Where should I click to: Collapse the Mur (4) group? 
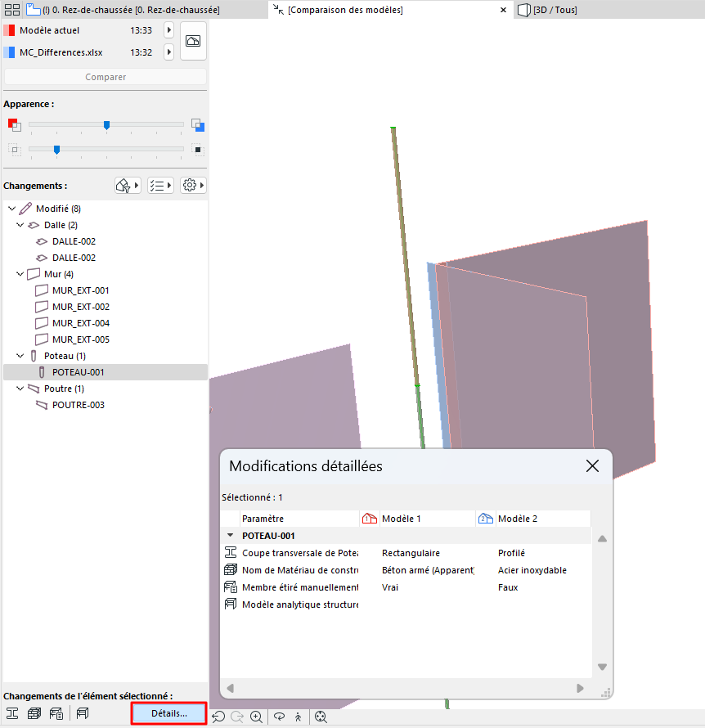[20, 274]
